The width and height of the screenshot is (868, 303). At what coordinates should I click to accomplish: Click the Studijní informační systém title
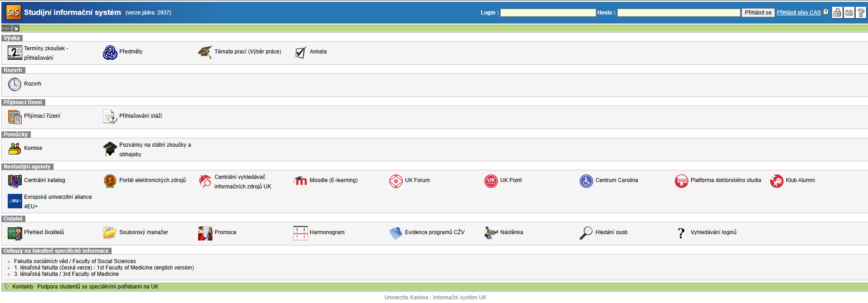click(x=73, y=12)
